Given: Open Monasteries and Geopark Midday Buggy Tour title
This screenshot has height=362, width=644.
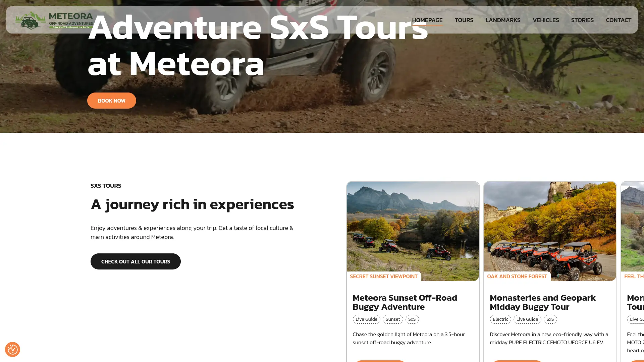Looking at the screenshot, I should point(543,302).
